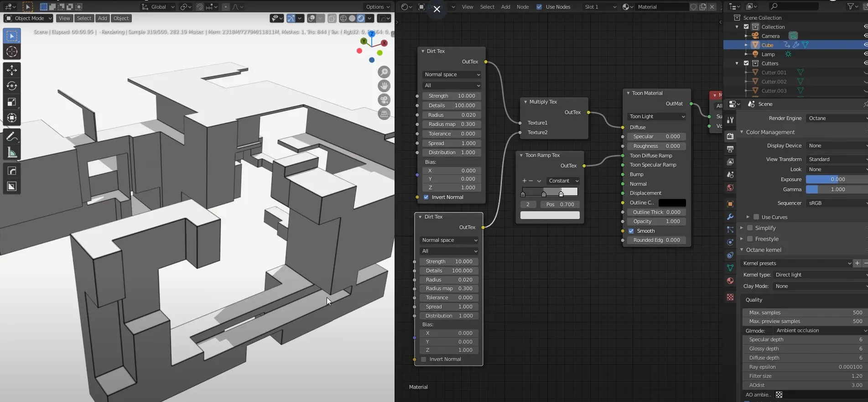This screenshot has height=402, width=868.
Task: Open the Render properties tab icon
Action: [x=730, y=136]
